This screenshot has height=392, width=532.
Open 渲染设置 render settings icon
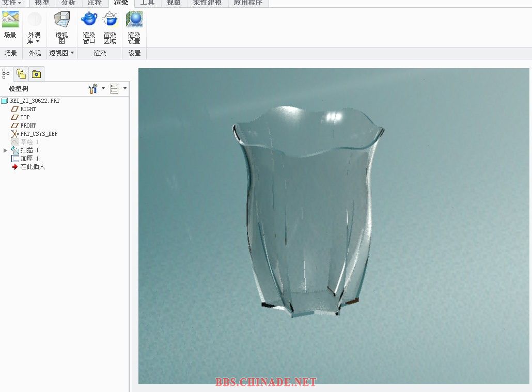tap(134, 19)
